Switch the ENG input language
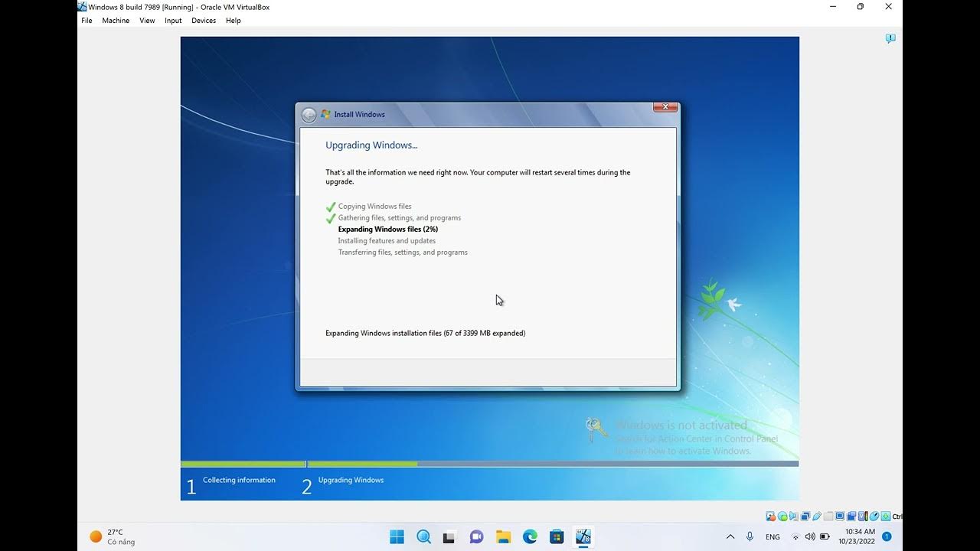This screenshot has width=980, height=551. pos(773,537)
